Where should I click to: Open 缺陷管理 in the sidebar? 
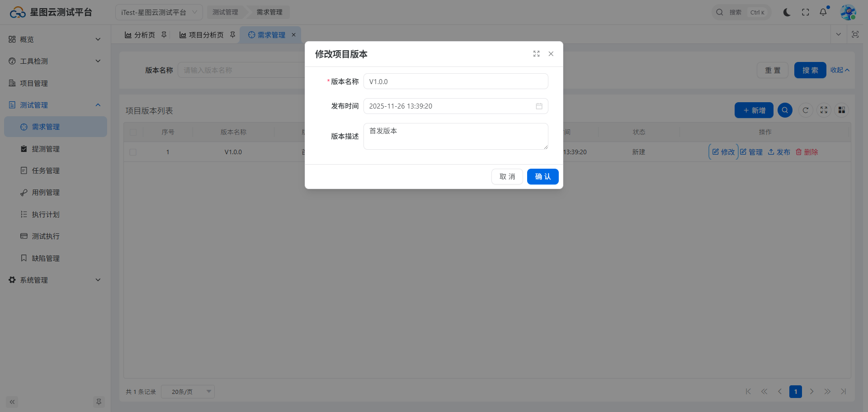tap(46, 258)
